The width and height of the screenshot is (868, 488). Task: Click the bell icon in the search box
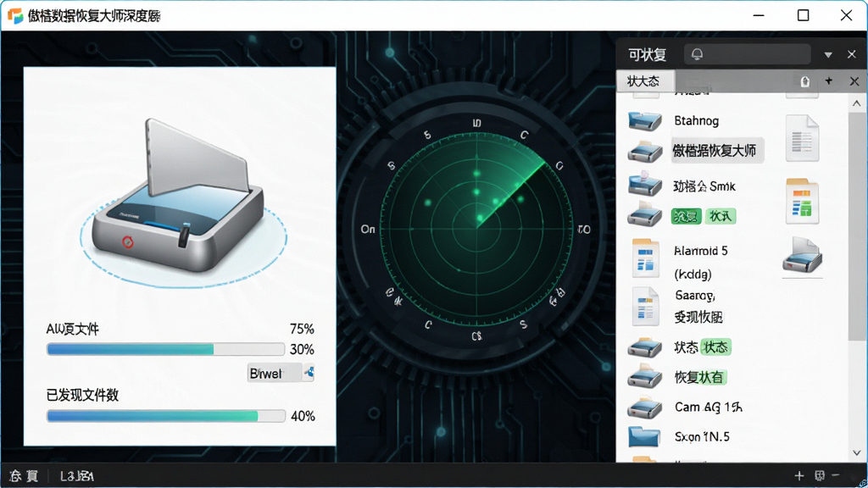697,53
